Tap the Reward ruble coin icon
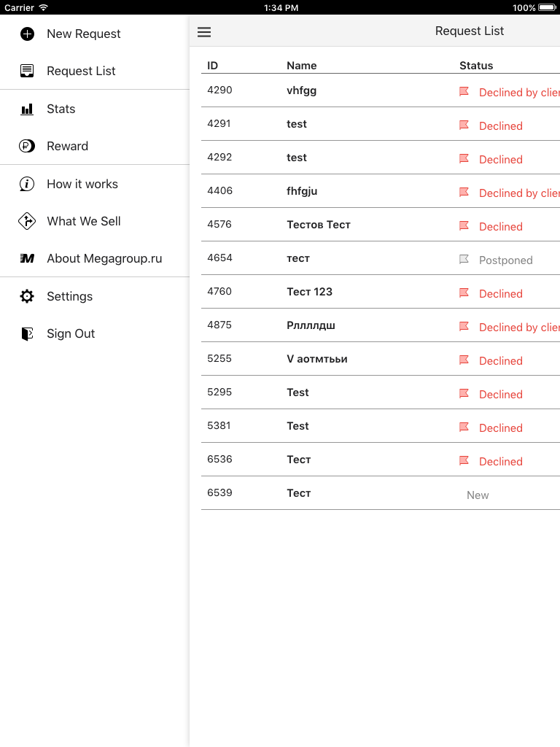The width and height of the screenshot is (560, 747). (27, 146)
